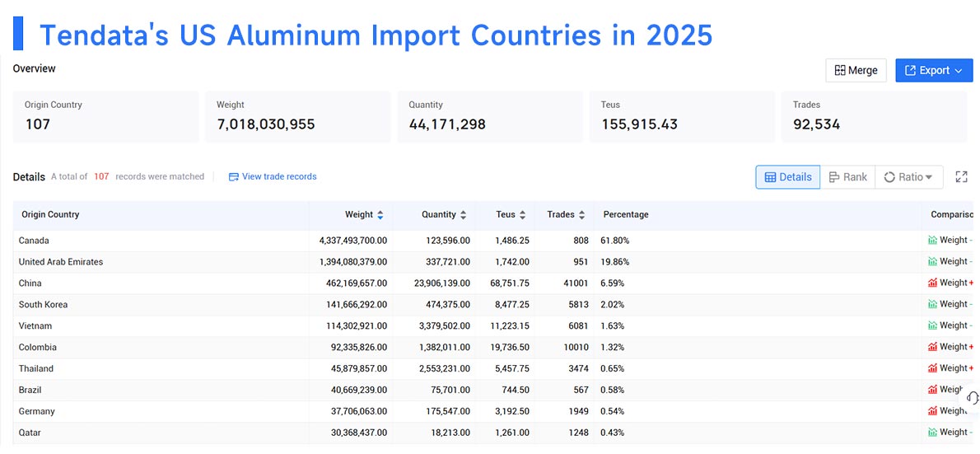The image size is (980, 454).
Task: Click the red 107 records count
Action: [101, 176]
